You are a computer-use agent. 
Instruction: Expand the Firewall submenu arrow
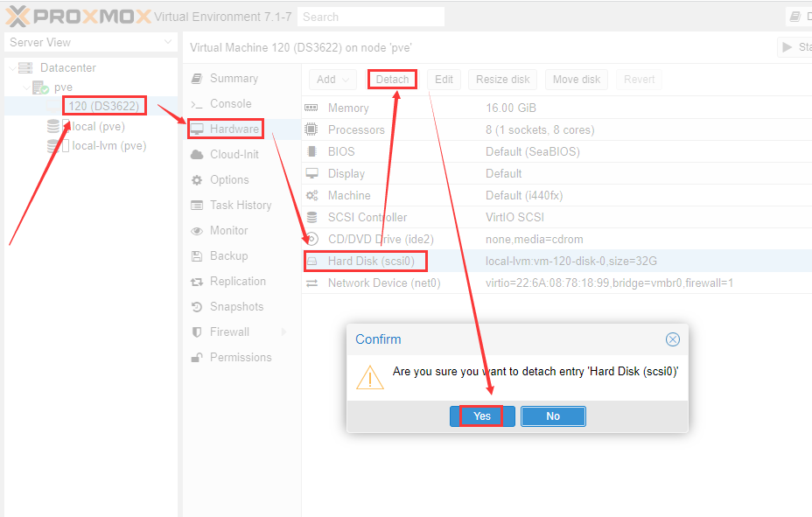283,332
